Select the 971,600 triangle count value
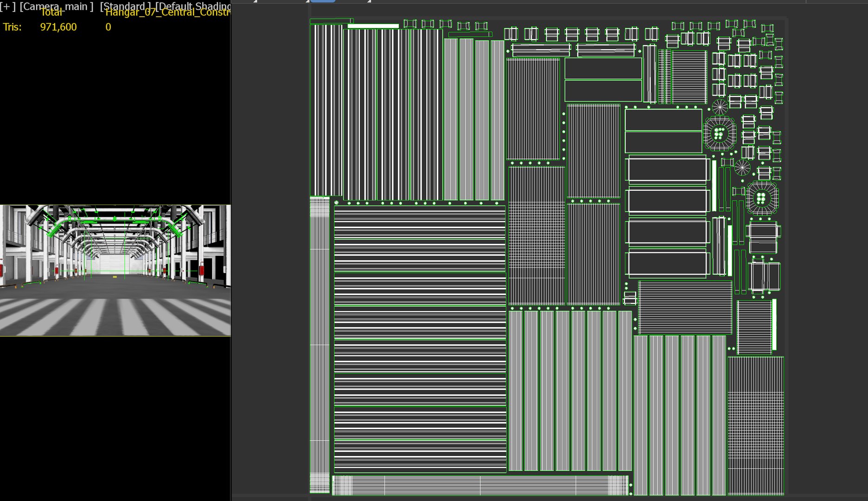 tap(58, 27)
